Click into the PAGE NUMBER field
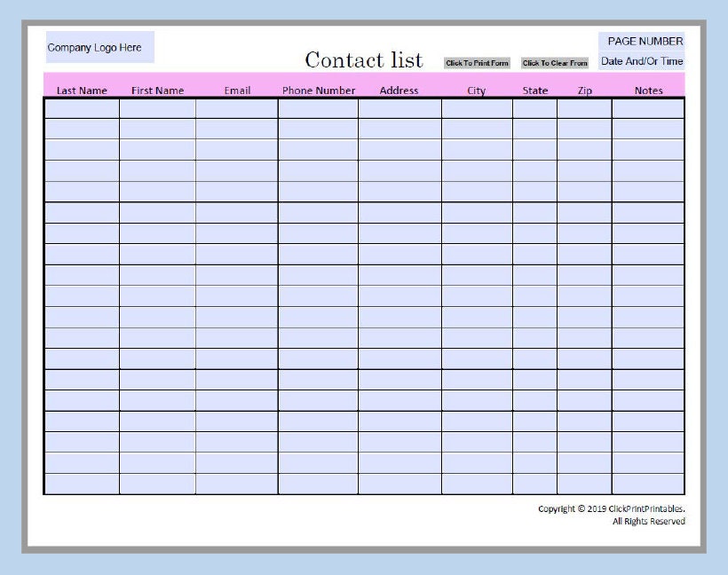The height and width of the screenshot is (575, 728). click(x=642, y=42)
